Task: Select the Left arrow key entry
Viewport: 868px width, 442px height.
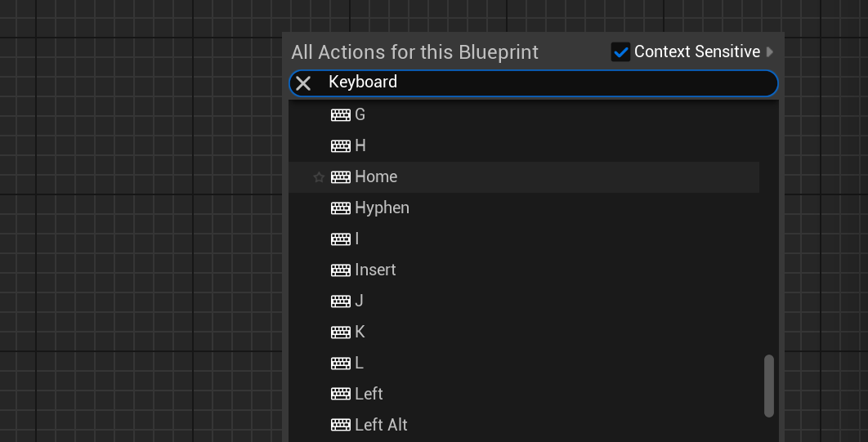Action: click(x=369, y=395)
